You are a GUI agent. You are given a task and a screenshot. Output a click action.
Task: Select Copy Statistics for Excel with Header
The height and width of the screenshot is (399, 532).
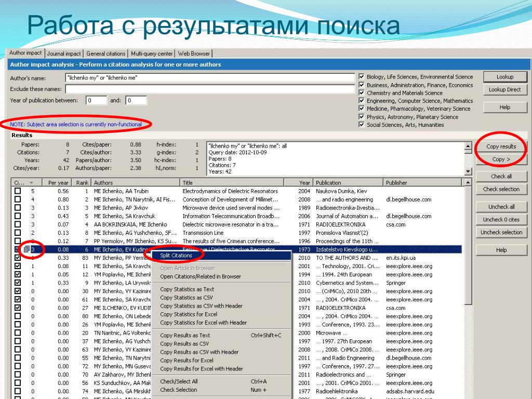[x=221, y=322]
